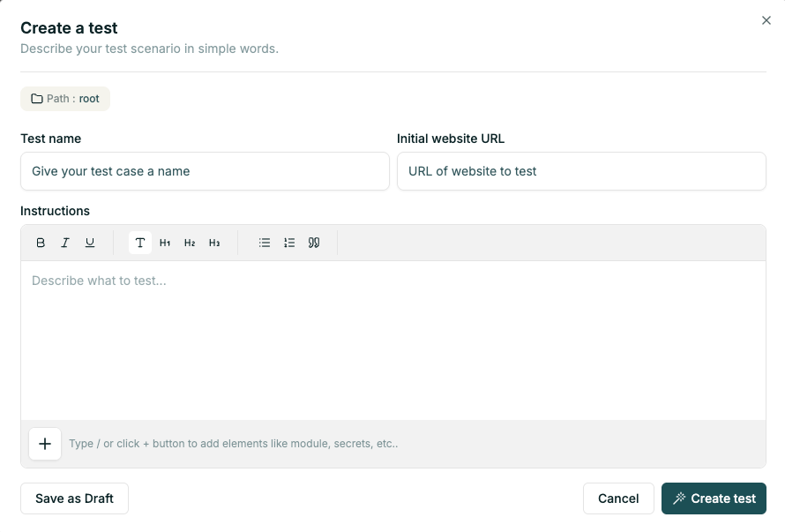Viewport: 785px width, 532px height.
Task: Apply Heading 2 formatting
Action: tap(190, 243)
